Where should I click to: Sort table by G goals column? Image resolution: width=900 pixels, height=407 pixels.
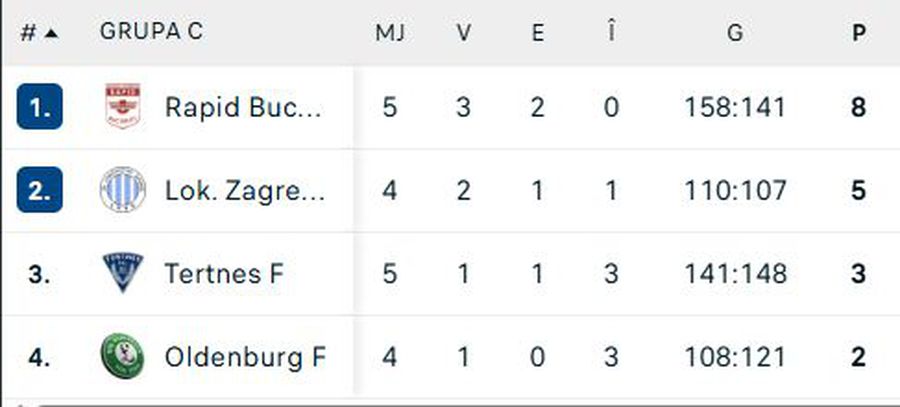tap(735, 32)
